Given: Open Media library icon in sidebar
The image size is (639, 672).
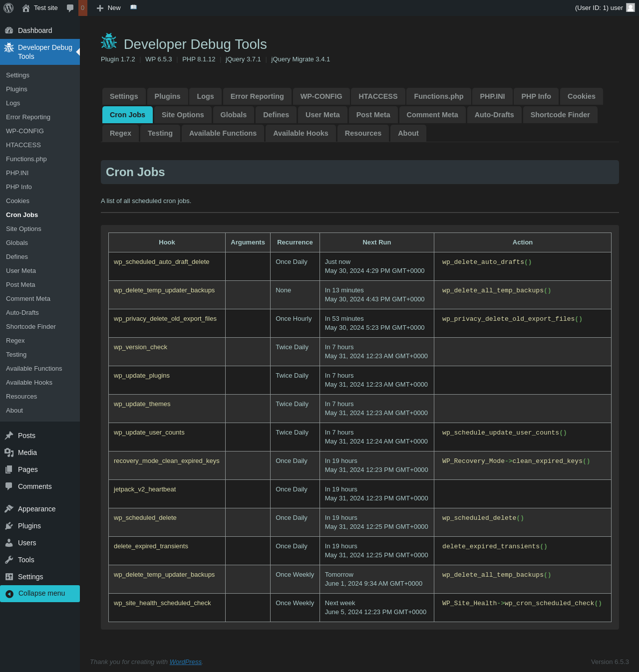Looking at the screenshot, I should click(x=9, y=452).
